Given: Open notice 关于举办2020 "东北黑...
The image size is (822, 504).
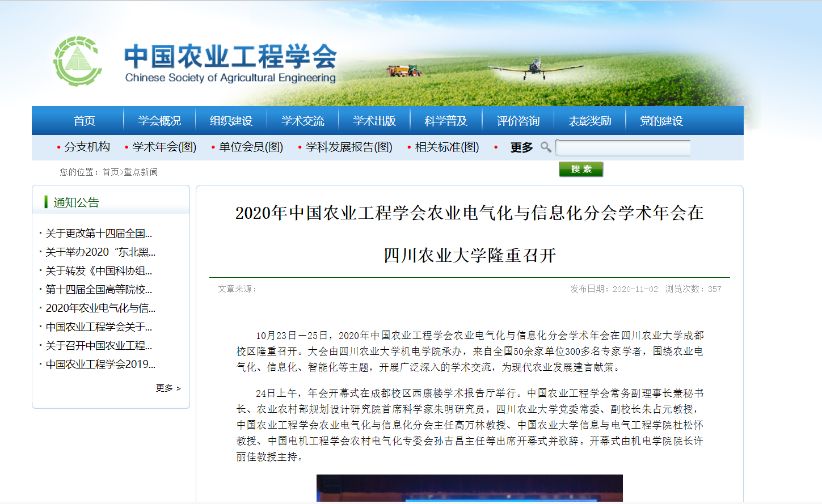Looking at the screenshot, I should tap(100, 252).
